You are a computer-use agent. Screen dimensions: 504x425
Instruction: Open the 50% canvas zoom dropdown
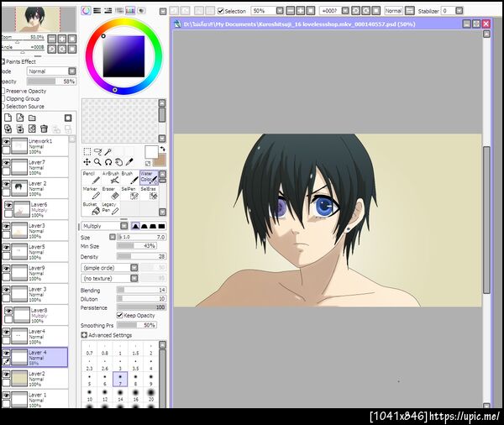coord(280,11)
